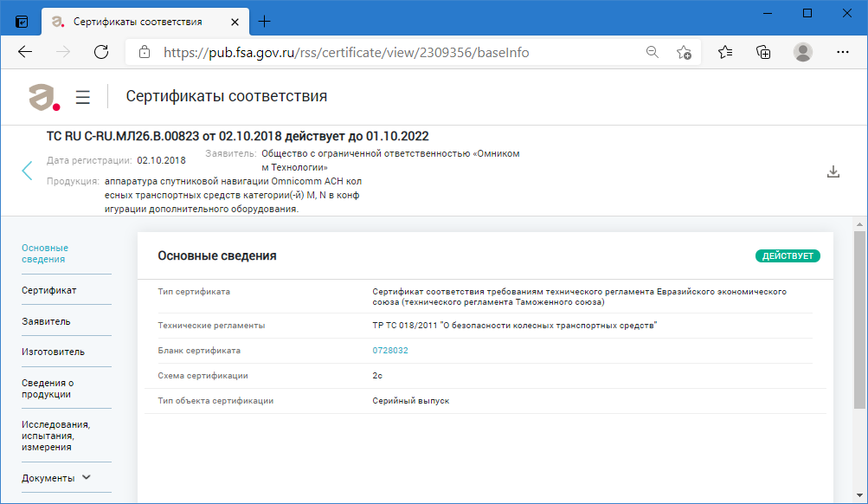This screenshot has width=868, height=504.
Task: Expand the Документы sidebar section
Action: click(x=56, y=478)
